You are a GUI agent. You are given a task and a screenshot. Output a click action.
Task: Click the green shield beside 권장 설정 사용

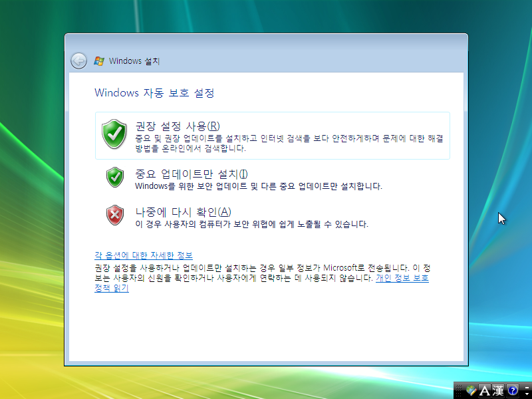coord(114,134)
